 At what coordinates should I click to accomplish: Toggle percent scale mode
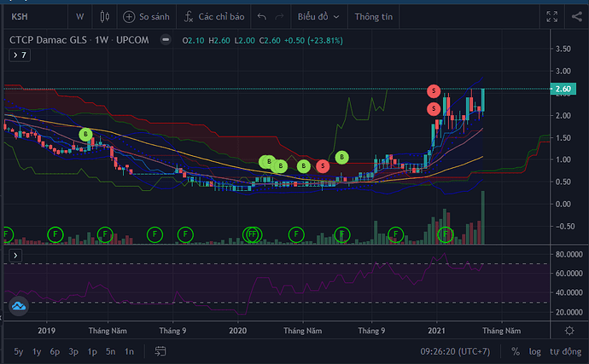(x=516, y=351)
